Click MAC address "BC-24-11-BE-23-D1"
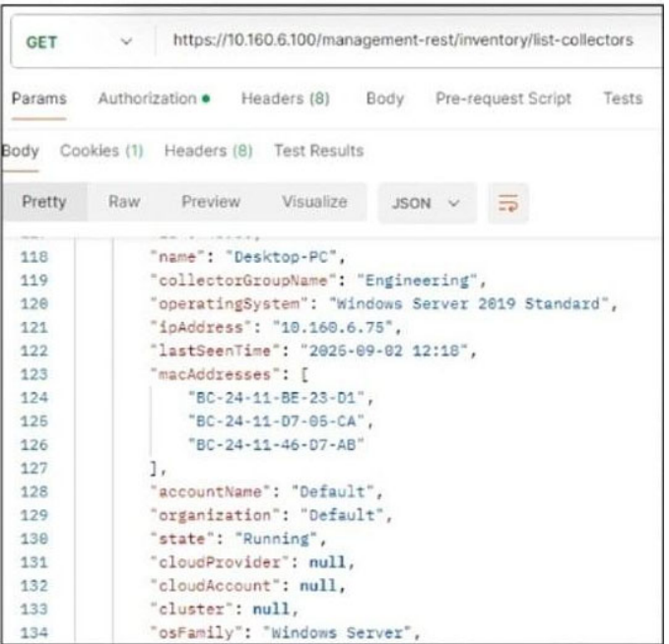 tap(277, 399)
